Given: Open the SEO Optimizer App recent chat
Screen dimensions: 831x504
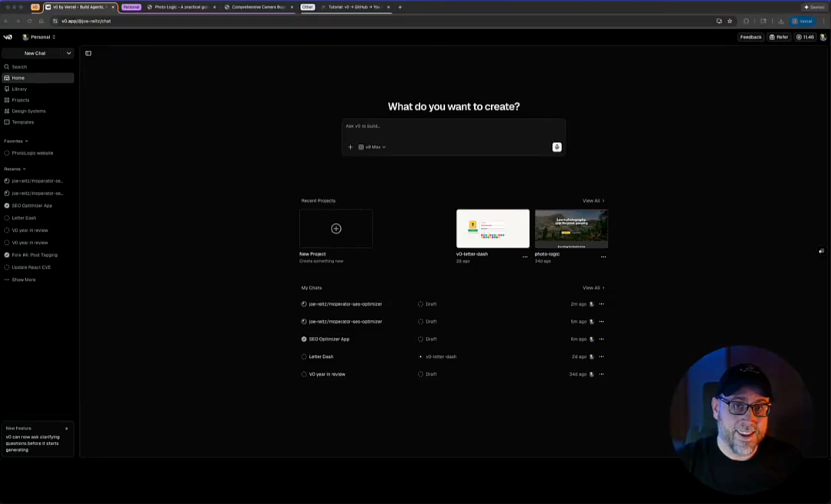Looking at the screenshot, I should tap(38, 206).
